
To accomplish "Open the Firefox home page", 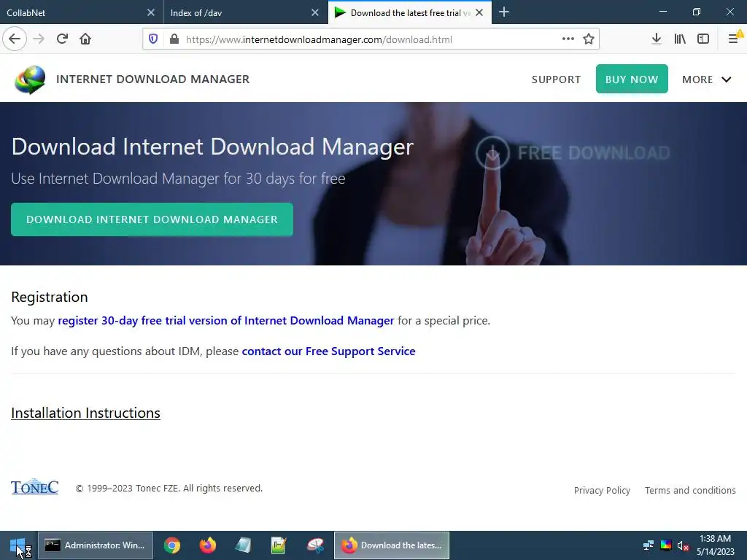I will tap(85, 39).
